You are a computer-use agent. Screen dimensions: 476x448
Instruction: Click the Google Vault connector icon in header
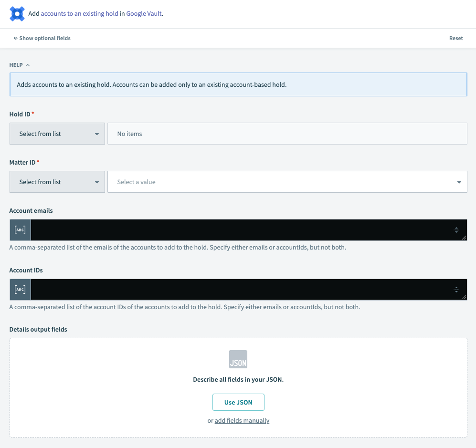click(x=17, y=14)
